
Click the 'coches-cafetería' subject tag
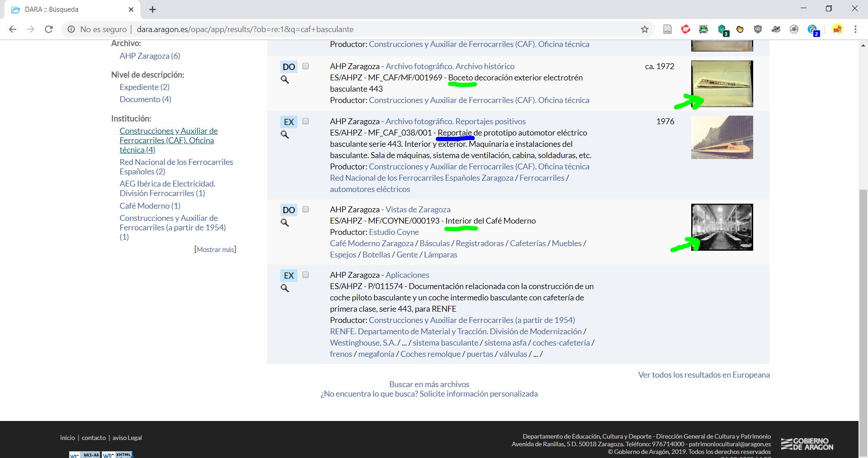pos(561,343)
